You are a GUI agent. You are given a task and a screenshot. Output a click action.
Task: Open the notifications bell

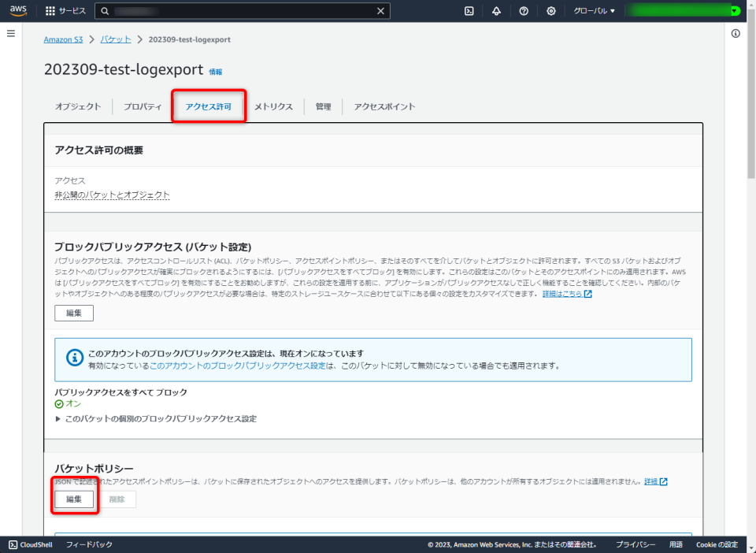[x=496, y=10]
